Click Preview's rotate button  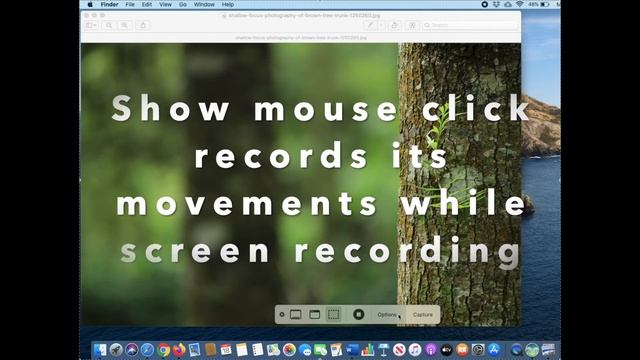394,25
